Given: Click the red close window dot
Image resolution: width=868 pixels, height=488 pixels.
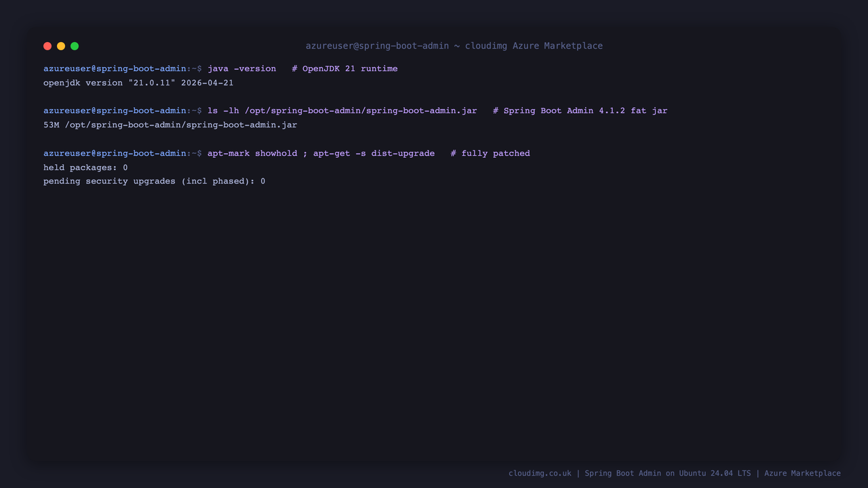Looking at the screenshot, I should (x=47, y=46).
